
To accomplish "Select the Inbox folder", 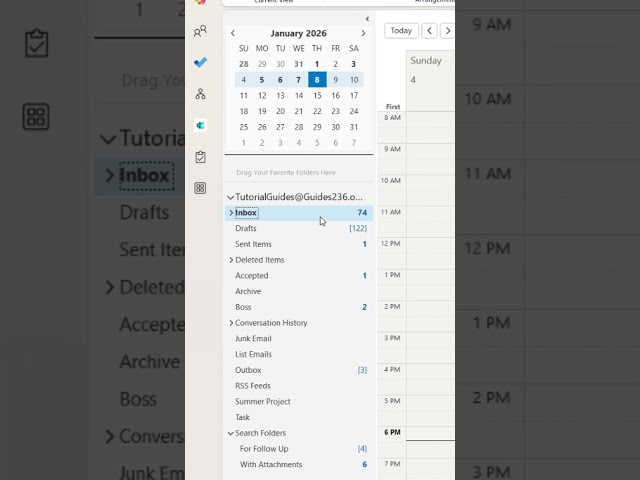I will (x=299, y=213).
